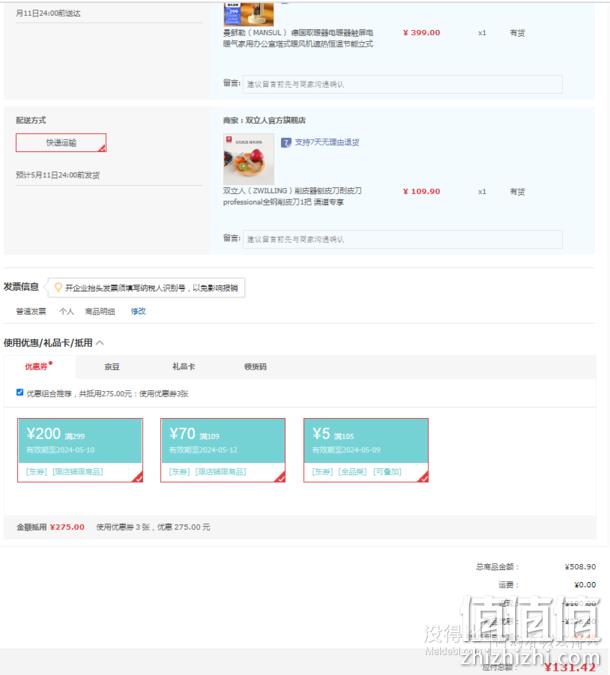Click 修改 to edit invoice info
This screenshot has height=675, width=610.
tap(138, 311)
